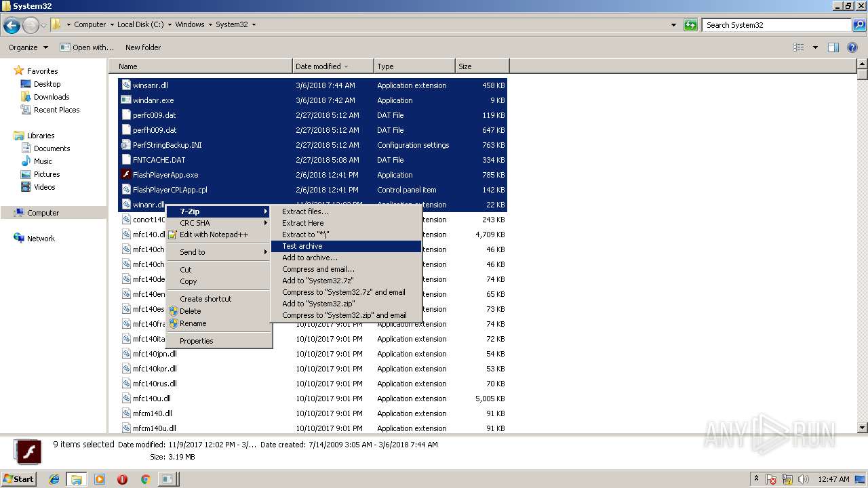
Task: Open the Videos library
Action: point(44,187)
